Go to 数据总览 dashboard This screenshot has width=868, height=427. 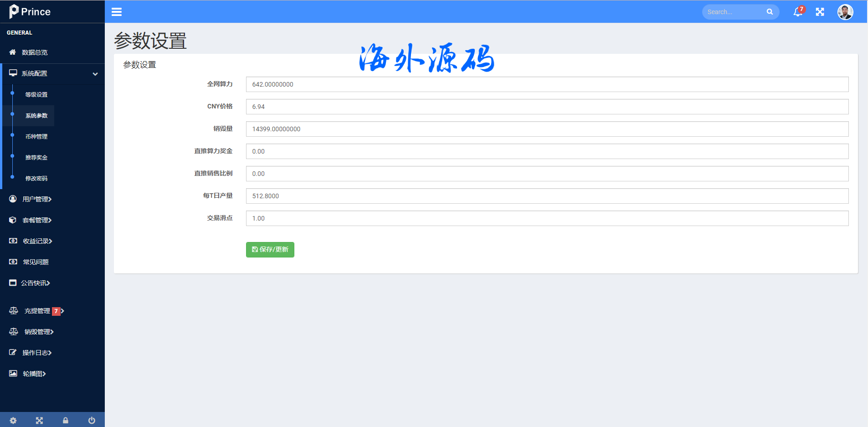point(35,52)
